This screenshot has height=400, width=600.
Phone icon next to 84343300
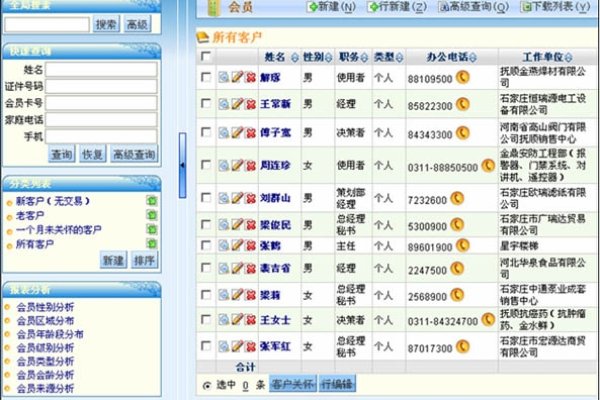point(463,133)
